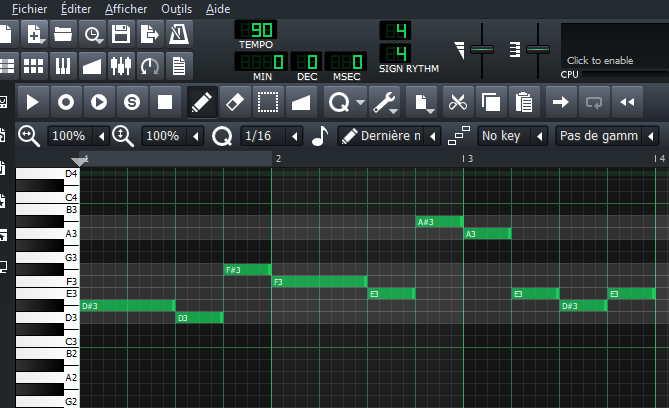Select the F#3 note block
The image size is (669, 408).
pyautogui.click(x=247, y=270)
